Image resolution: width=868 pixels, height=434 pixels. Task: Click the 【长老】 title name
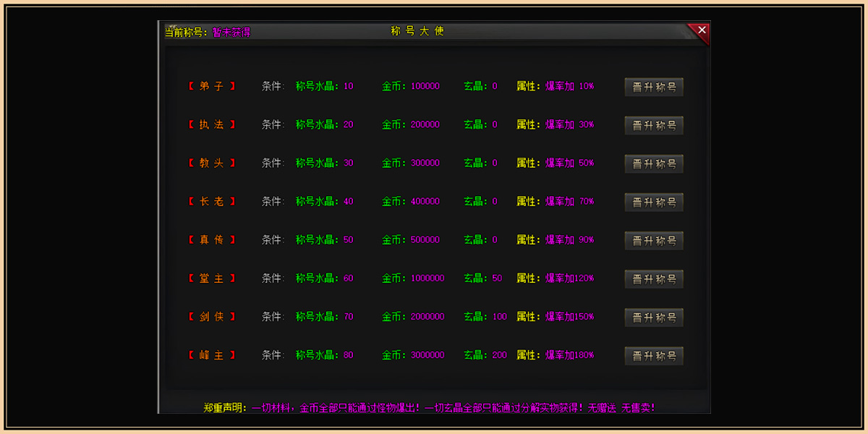click(x=212, y=201)
